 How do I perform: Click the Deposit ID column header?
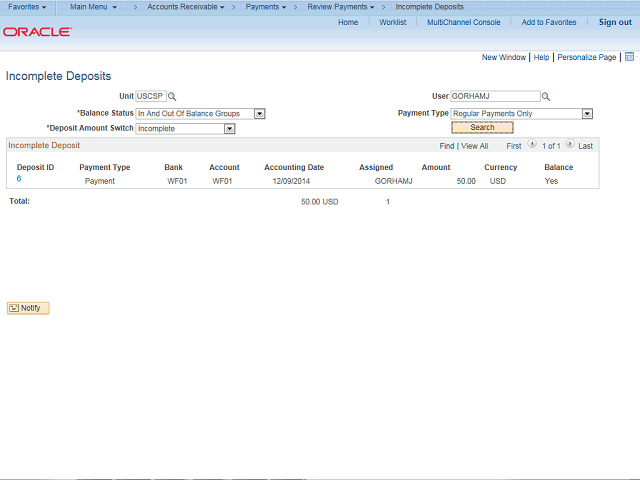[x=36, y=167]
